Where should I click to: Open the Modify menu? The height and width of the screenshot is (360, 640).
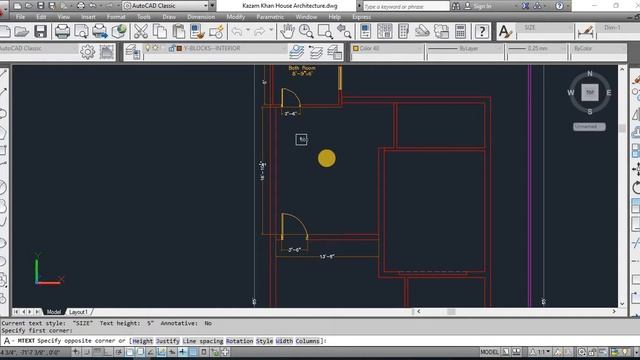pyautogui.click(x=236, y=17)
